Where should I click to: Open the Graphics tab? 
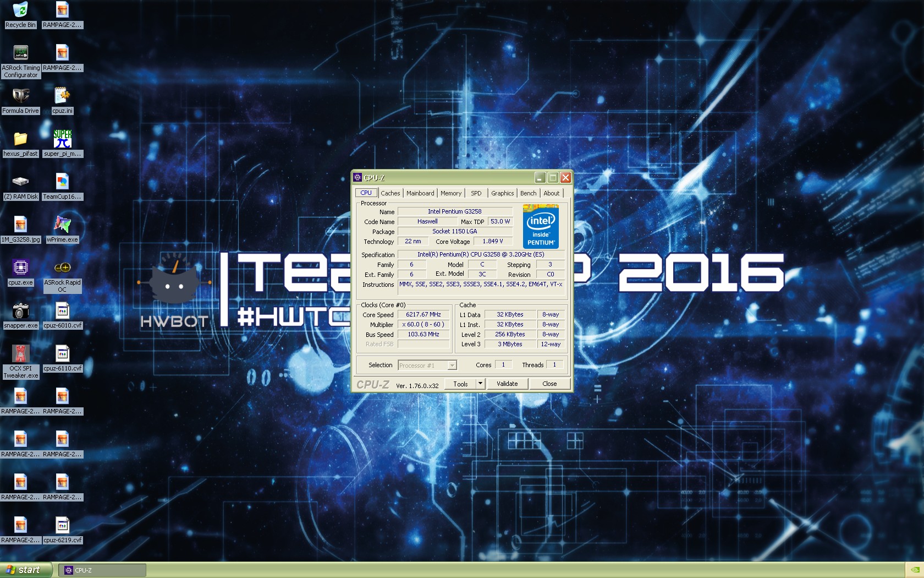coord(503,193)
